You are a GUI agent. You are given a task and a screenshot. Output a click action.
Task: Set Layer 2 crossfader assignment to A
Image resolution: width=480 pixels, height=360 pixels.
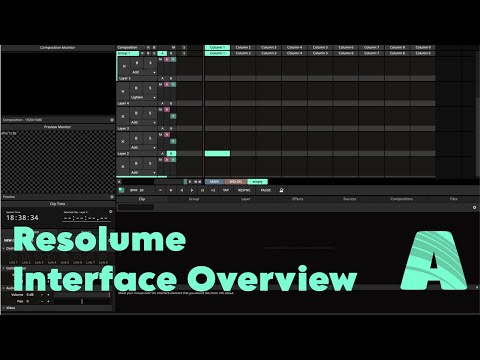point(163,154)
